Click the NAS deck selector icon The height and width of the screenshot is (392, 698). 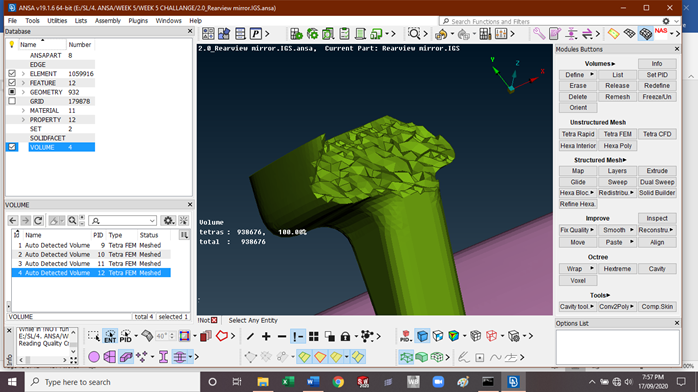coord(661,33)
